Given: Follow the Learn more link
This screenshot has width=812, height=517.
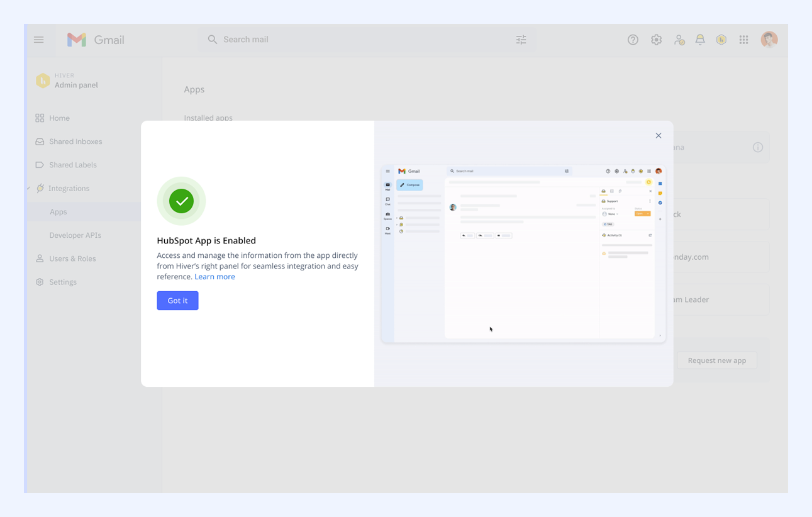Looking at the screenshot, I should pyautogui.click(x=214, y=277).
